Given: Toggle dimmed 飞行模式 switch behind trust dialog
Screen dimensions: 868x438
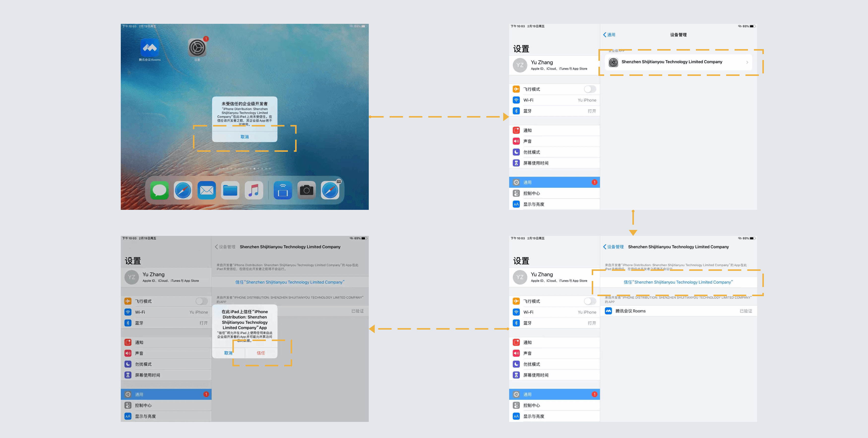Looking at the screenshot, I should point(201,301).
